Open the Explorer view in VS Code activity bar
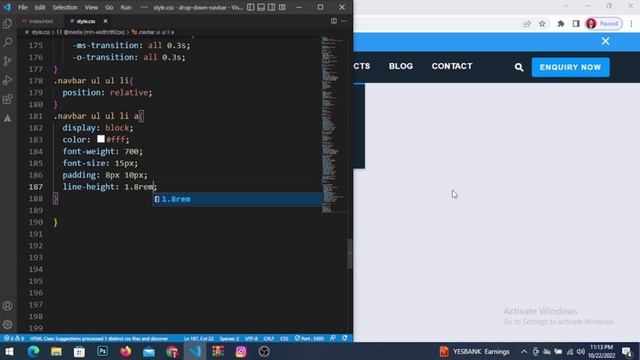 click(x=7, y=24)
